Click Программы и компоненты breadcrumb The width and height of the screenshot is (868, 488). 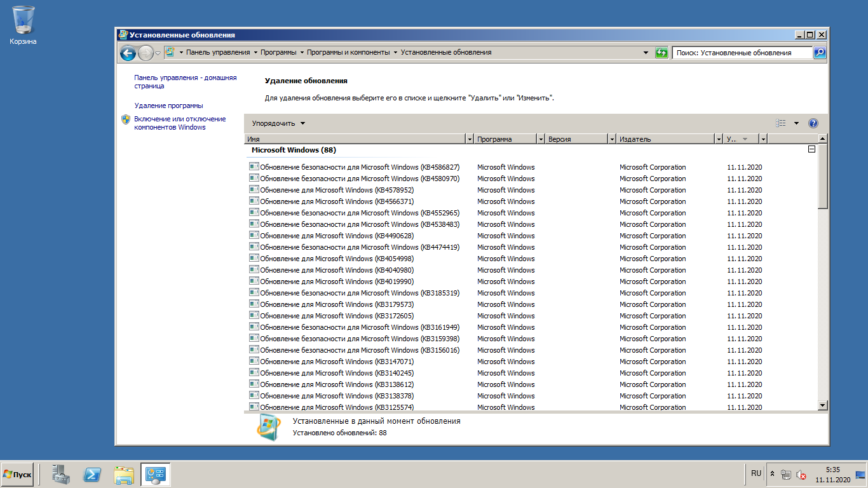pyautogui.click(x=348, y=53)
